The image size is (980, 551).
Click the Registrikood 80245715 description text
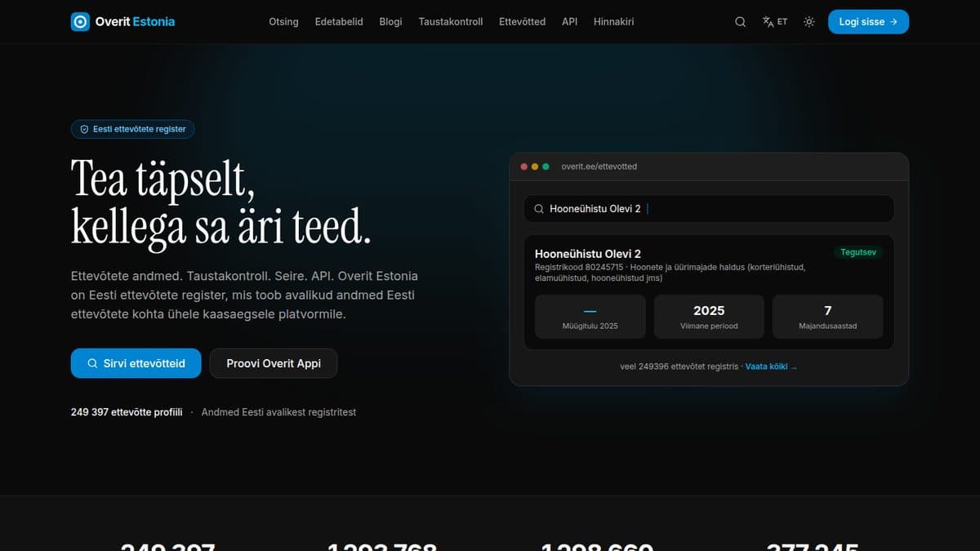670,273
